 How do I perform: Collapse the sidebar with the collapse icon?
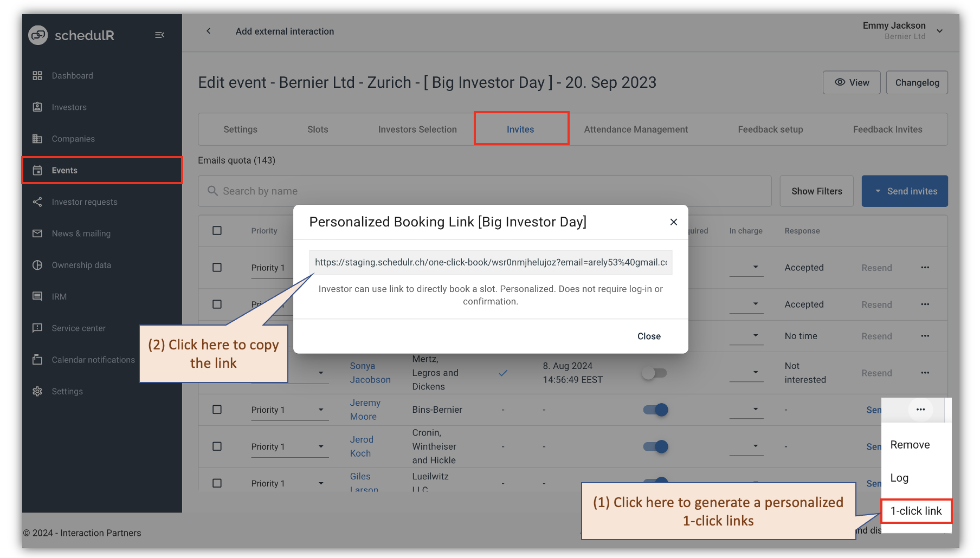click(159, 34)
